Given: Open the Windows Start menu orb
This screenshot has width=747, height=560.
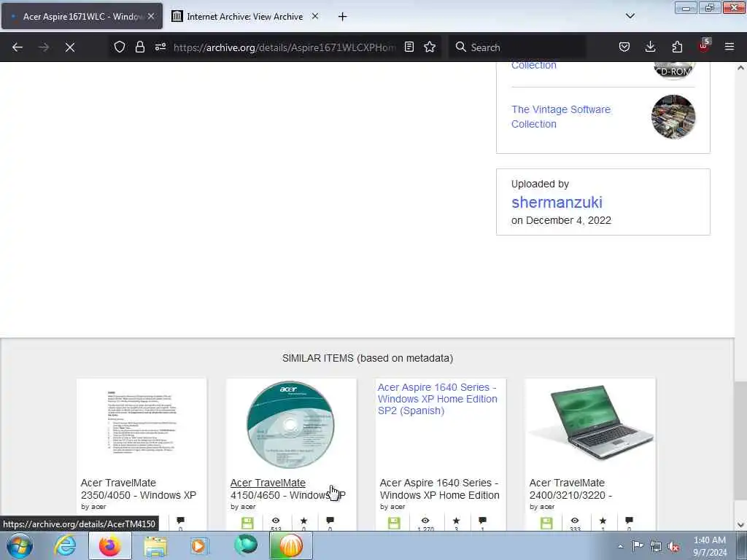Looking at the screenshot, I should (20, 545).
